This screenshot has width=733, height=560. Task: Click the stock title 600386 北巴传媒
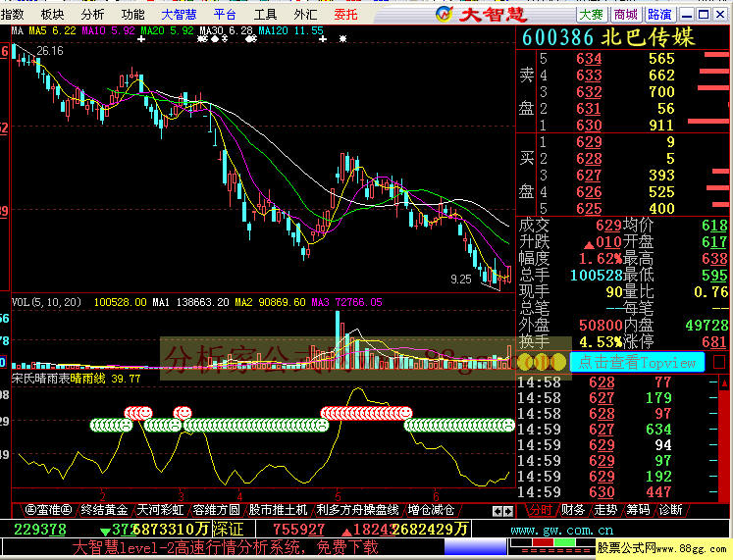(608, 37)
